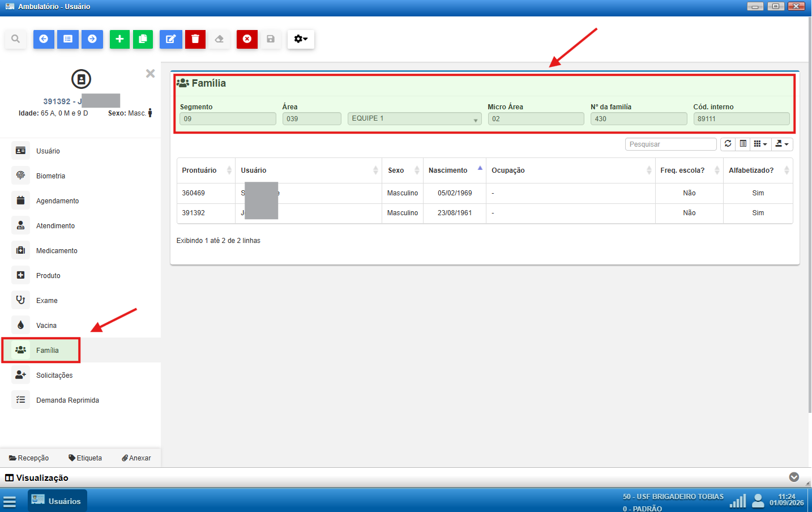Viewport: 812px width, 512px height.
Task: Click the blue edit pencil button
Action: pyautogui.click(x=170, y=39)
